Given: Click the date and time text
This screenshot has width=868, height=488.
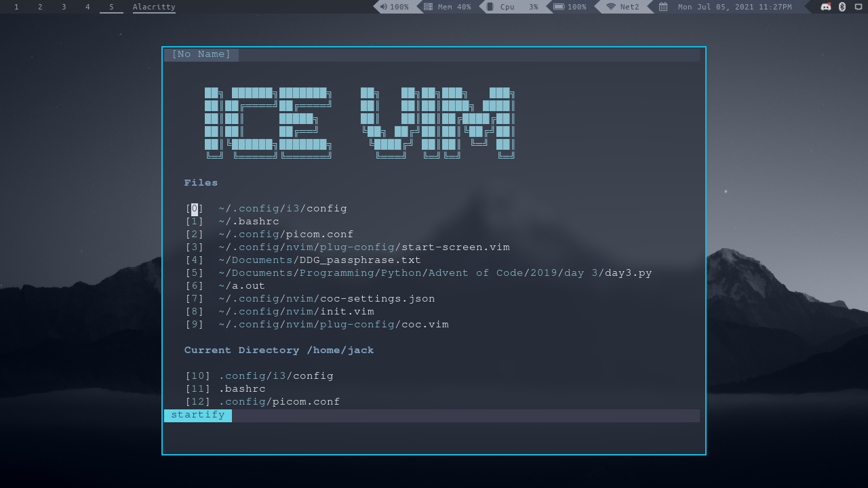Looking at the screenshot, I should click(x=734, y=7).
